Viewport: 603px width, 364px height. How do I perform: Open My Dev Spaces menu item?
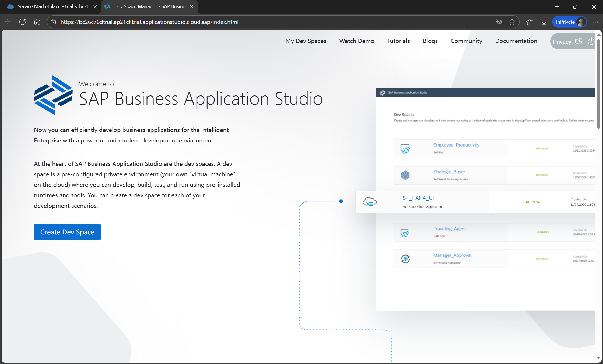(306, 41)
